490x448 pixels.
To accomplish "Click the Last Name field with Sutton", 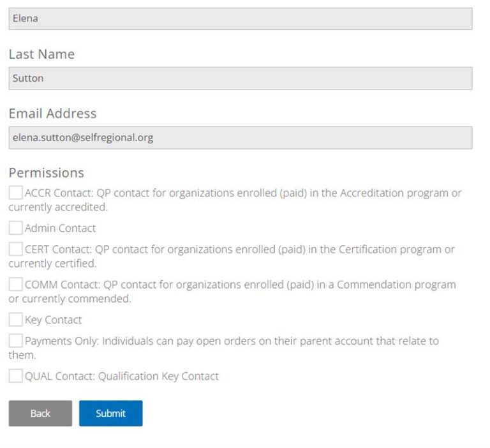I will (240, 78).
